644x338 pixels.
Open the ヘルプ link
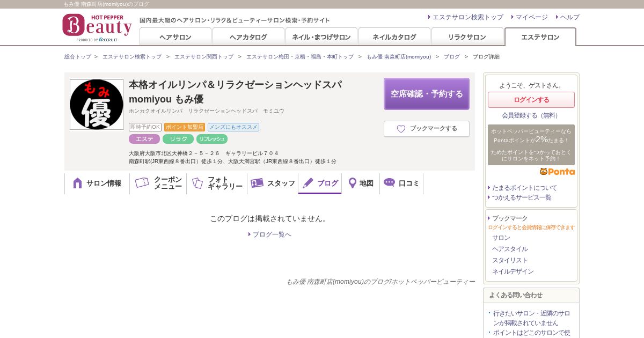pyautogui.click(x=570, y=17)
